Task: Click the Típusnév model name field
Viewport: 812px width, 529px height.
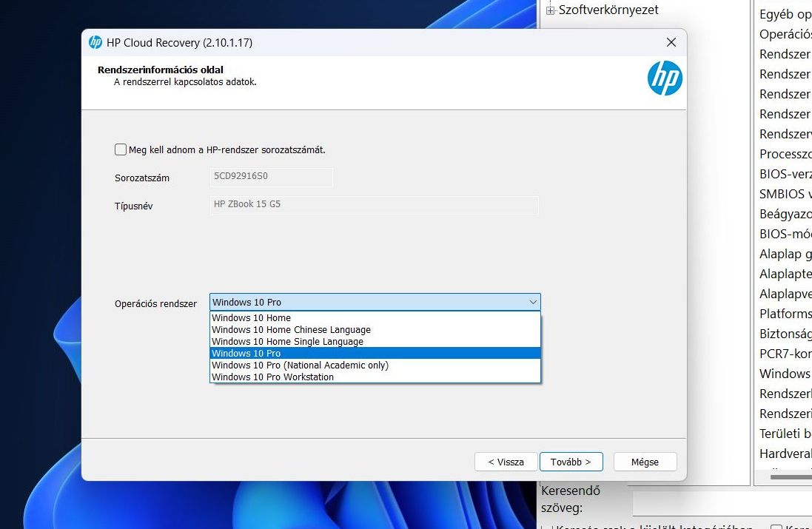Action: (374, 205)
